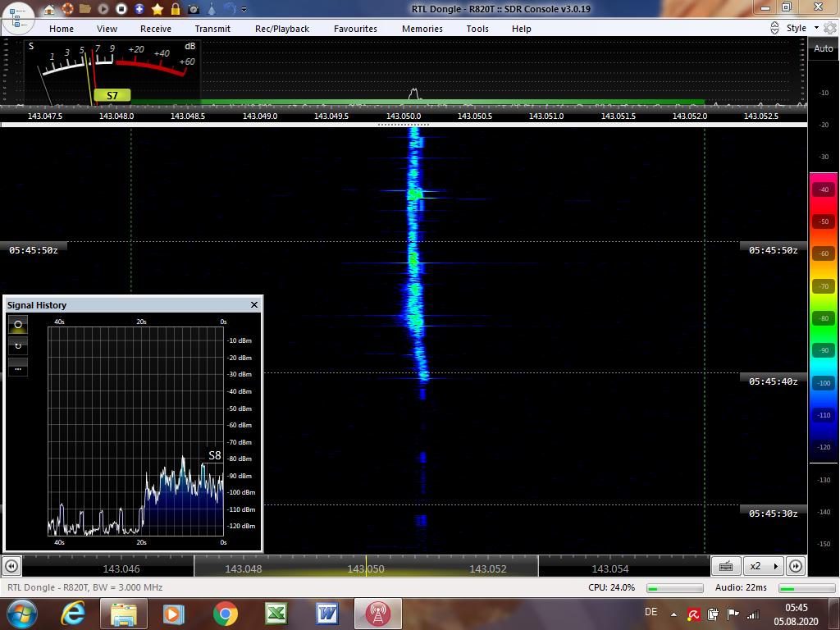Open the Signal History more options ellipsis
This screenshot has height=630, width=840.
pyautogui.click(x=18, y=367)
